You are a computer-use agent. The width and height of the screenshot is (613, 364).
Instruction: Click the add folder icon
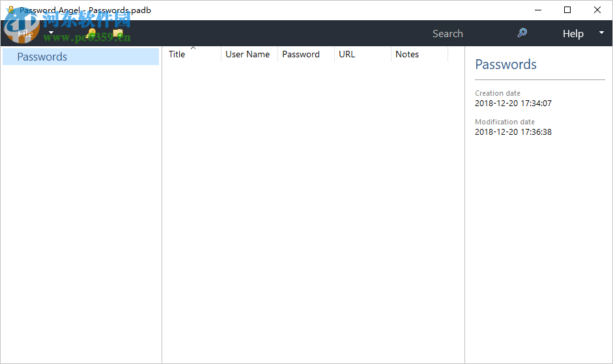pyautogui.click(x=118, y=34)
